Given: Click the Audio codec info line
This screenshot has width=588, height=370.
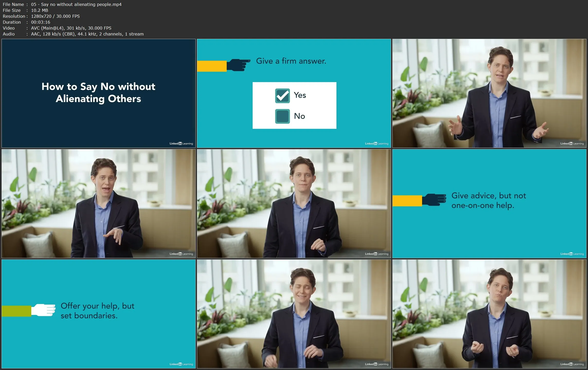Looking at the screenshot, I should point(73,34).
